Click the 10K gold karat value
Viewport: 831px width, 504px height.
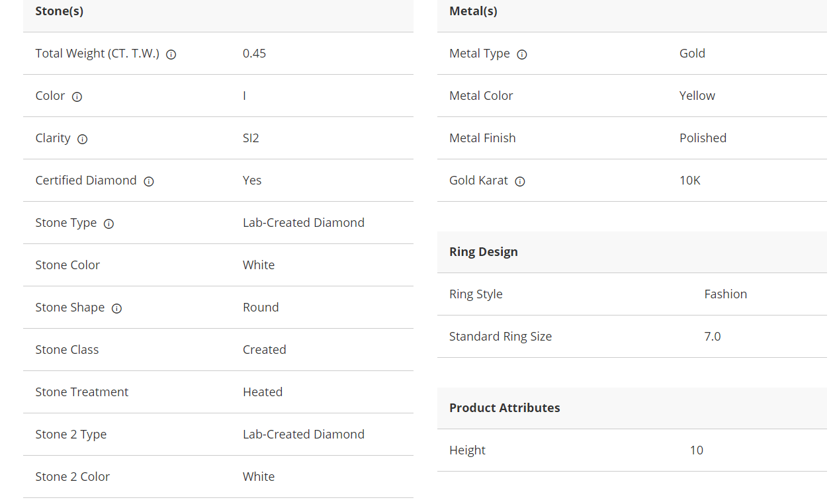689,181
